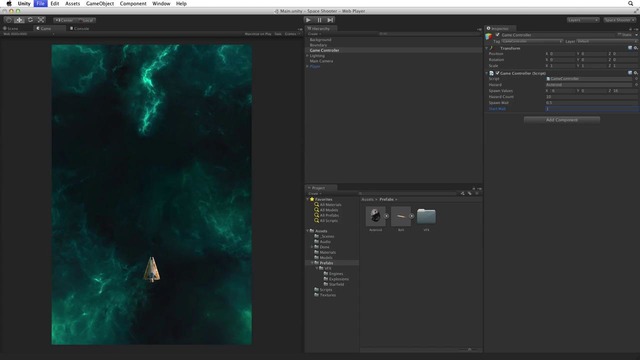Viewport: 640px width, 360px height.
Task: Open the Game view aspect ratio dropdown
Action: point(29,34)
